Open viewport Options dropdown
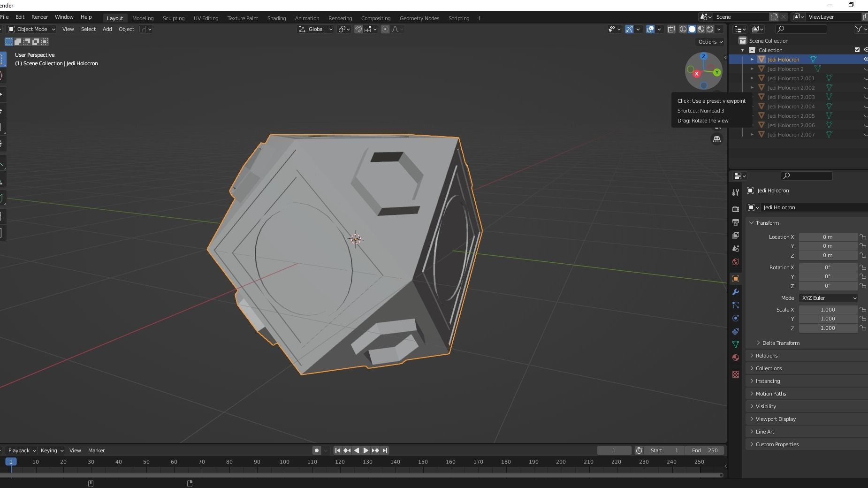 click(710, 42)
